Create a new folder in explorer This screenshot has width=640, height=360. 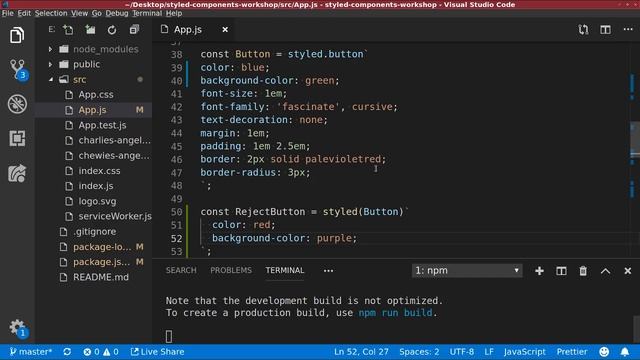pyautogui.click(x=90, y=29)
